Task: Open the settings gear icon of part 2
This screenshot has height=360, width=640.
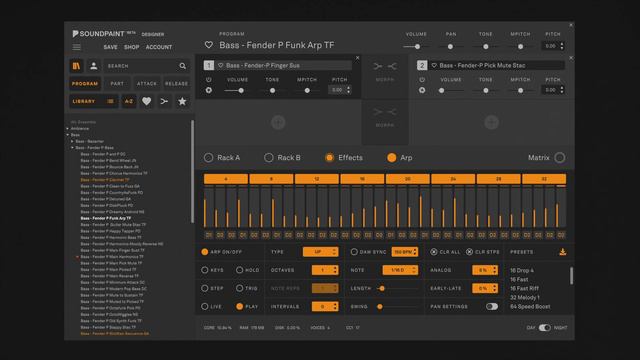Action: (x=422, y=90)
